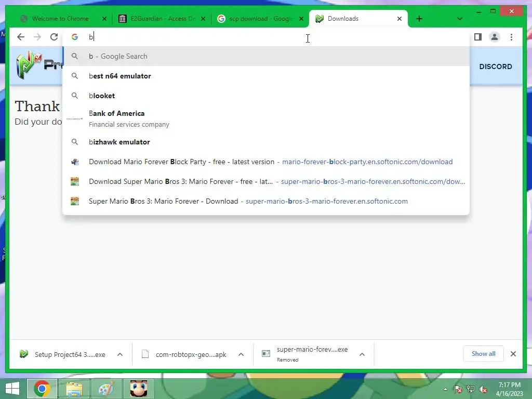532x399 pixels.
Task: Click the Action Center flag tray icon
Action: [458, 389]
